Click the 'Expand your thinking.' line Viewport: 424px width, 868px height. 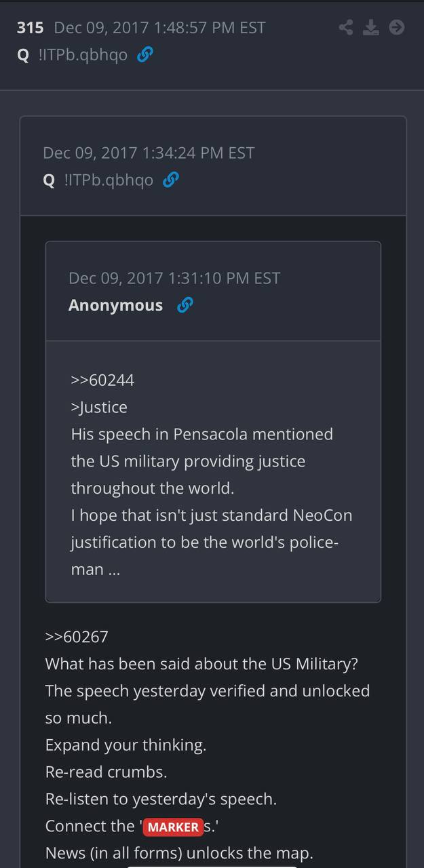(x=126, y=745)
